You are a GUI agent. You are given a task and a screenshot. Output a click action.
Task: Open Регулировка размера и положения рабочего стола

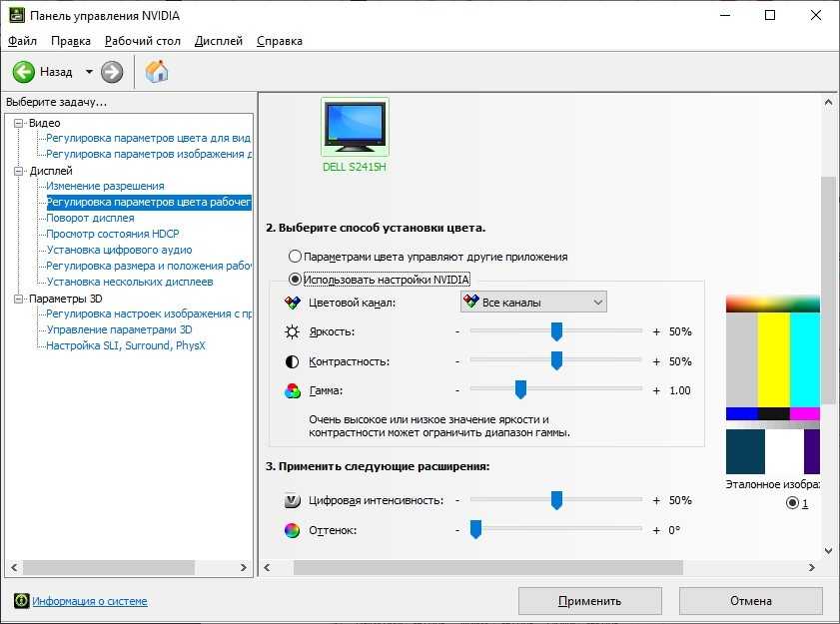[149, 266]
